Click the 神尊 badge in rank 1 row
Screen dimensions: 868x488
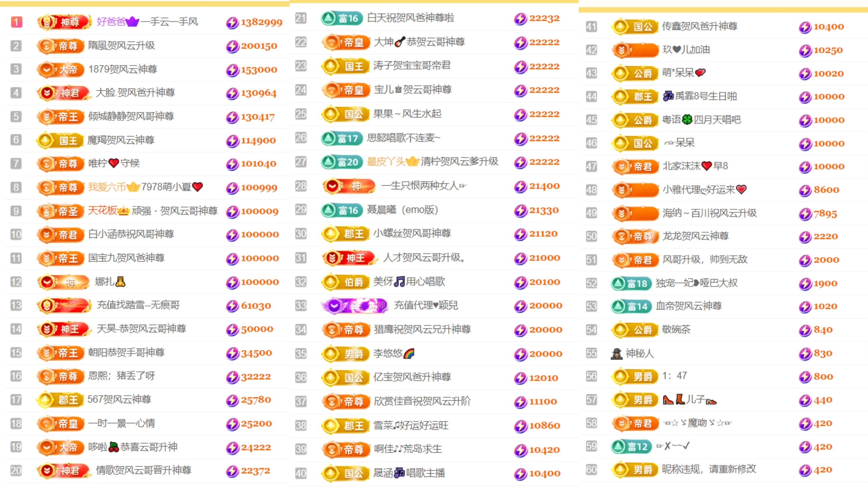64,22
